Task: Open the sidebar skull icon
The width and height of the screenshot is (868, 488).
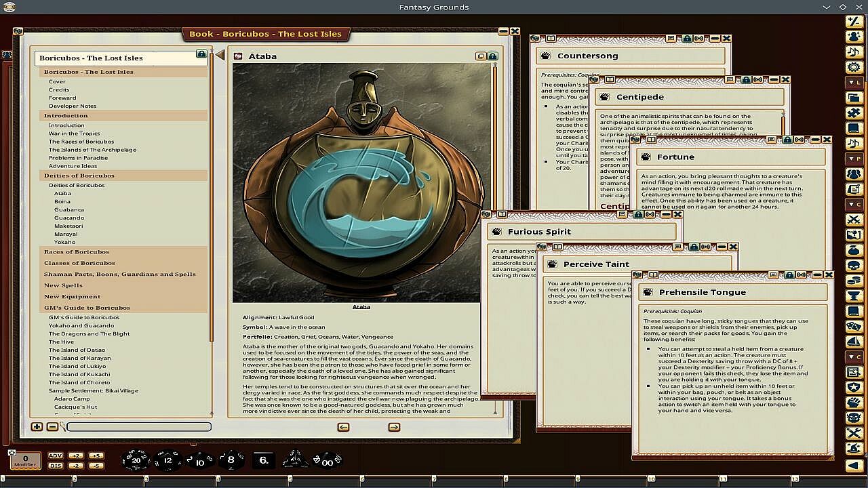Action: [854, 266]
